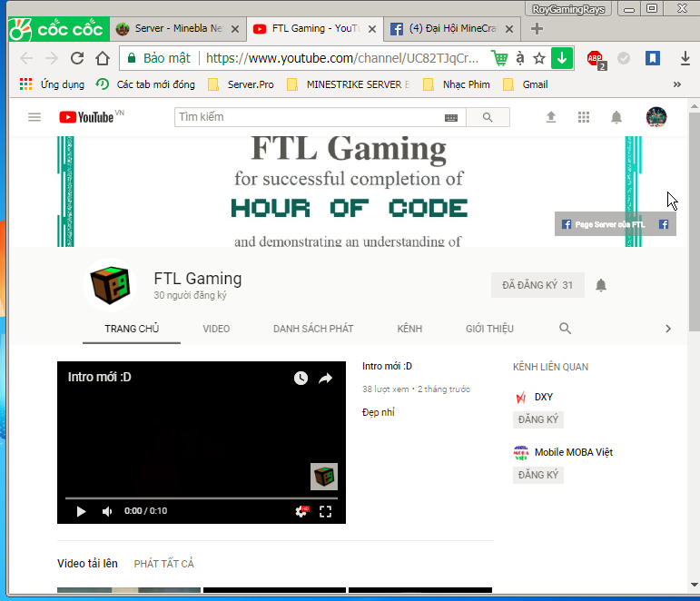Viewport: 700px width, 601px height.
Task: Open the browser downloads arrow icon
Action: [685, 58]
